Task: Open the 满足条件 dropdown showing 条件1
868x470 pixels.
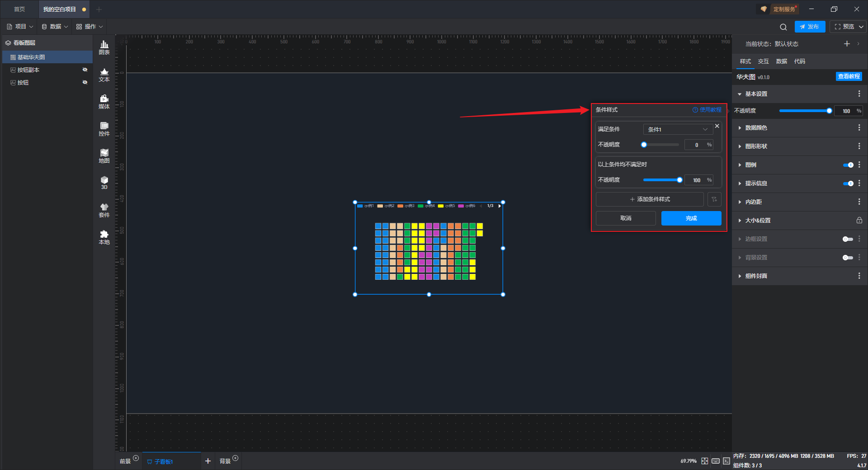Action: [x=678, y=129]
